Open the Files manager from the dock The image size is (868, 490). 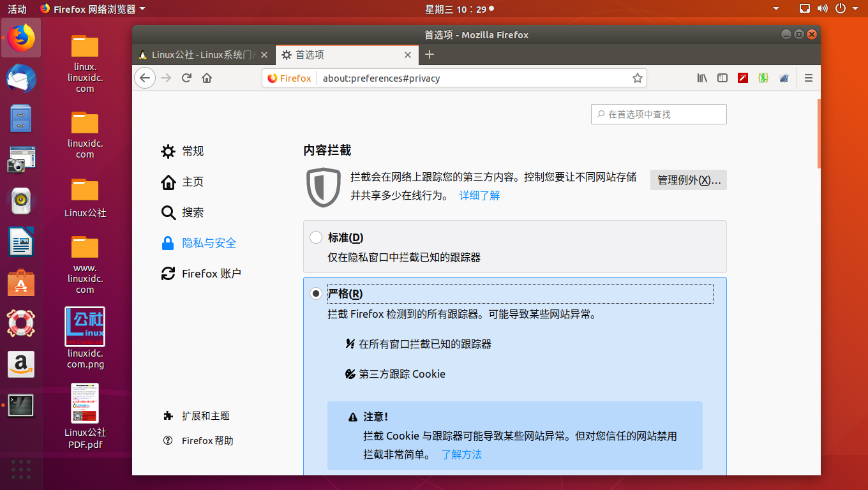[22, 119]
